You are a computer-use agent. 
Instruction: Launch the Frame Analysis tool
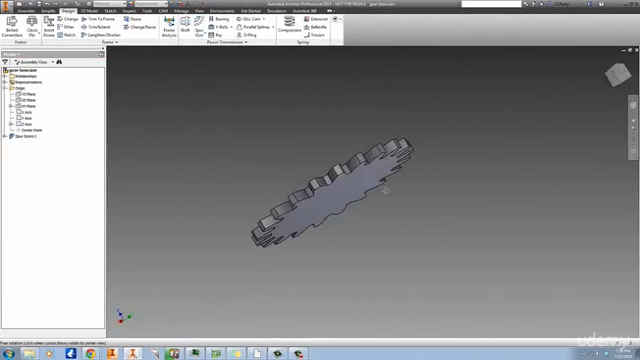point(169,27)
